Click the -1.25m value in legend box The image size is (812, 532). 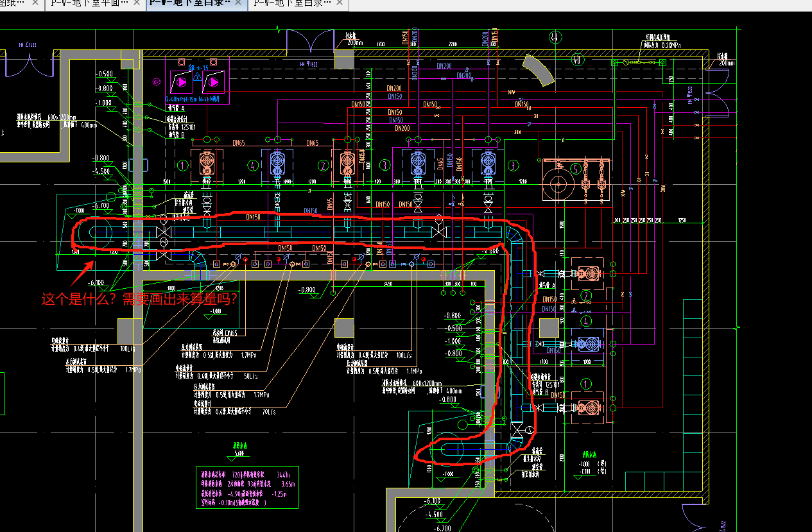click(278, 494)
